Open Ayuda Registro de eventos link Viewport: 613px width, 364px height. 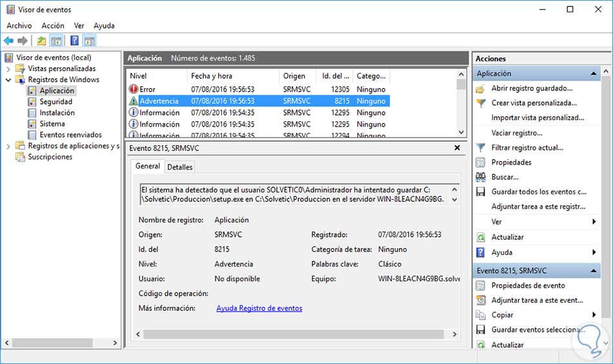[259, 308]
